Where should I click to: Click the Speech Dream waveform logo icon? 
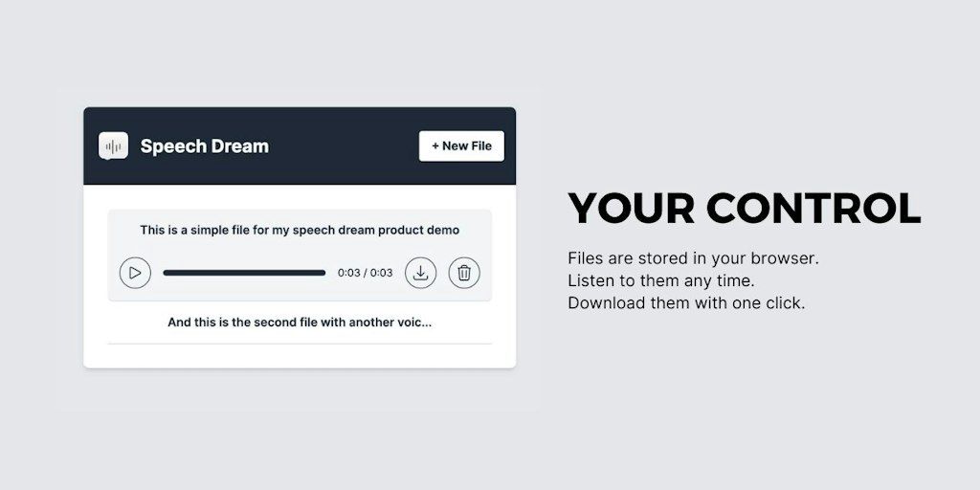[x=113, y=146]
